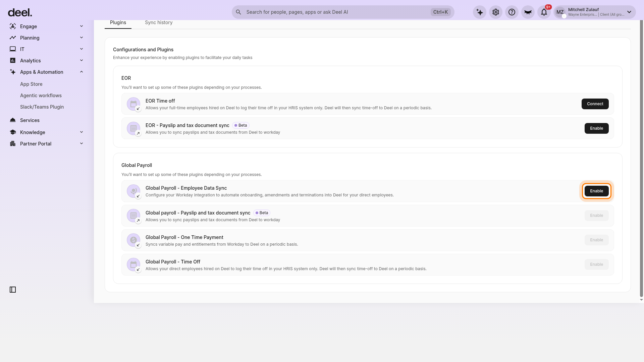The image size is (644, 362).
Task: Enable EOR Payslip and tax document sync
Action: click(x=596, y=128)
